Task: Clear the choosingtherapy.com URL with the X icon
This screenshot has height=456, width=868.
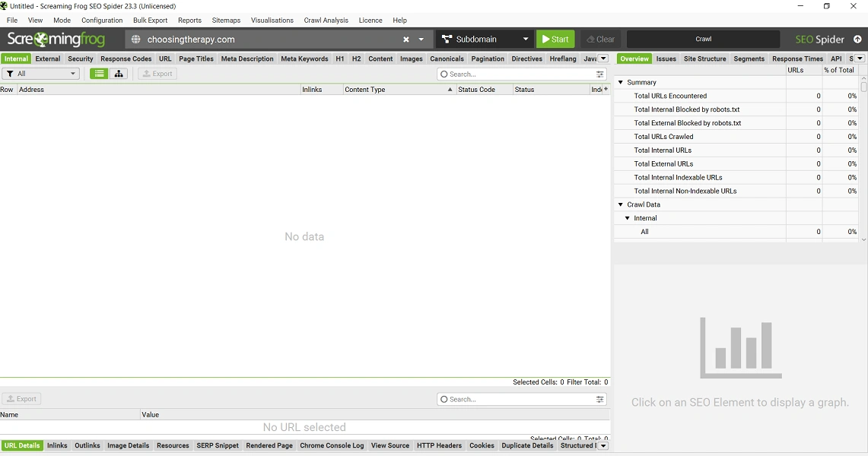Action: point(405,40)
